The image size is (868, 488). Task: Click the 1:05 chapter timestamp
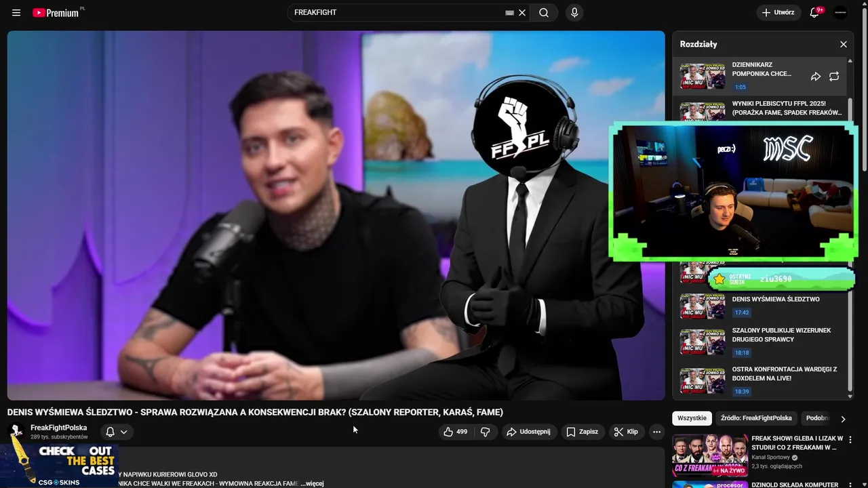click(x=740, y=87)
